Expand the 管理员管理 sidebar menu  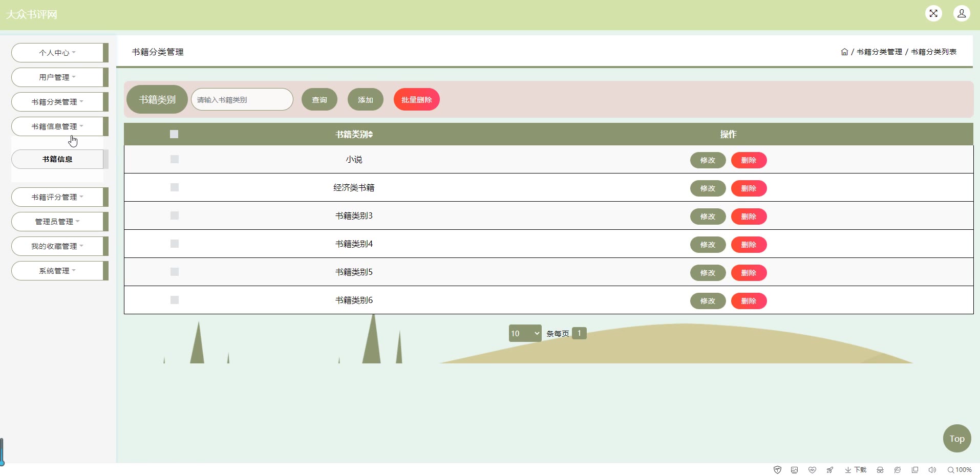(x=57, y=222)
